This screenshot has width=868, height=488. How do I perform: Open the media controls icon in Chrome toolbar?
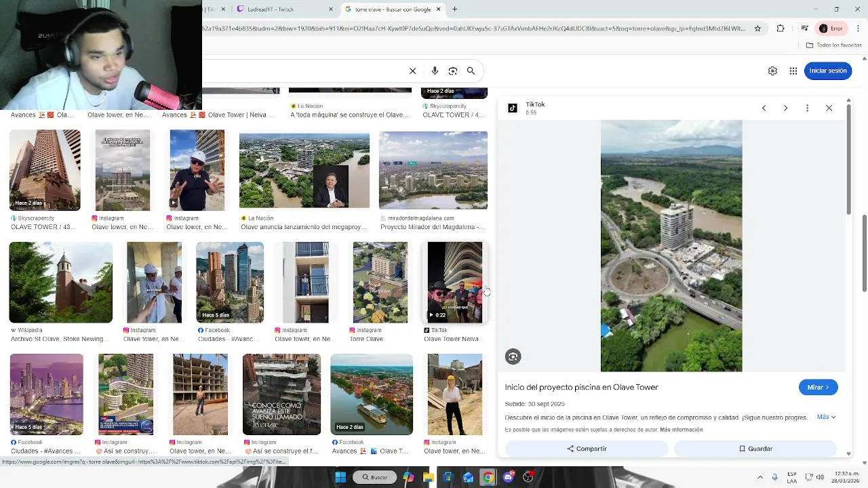tap(804, 28)
